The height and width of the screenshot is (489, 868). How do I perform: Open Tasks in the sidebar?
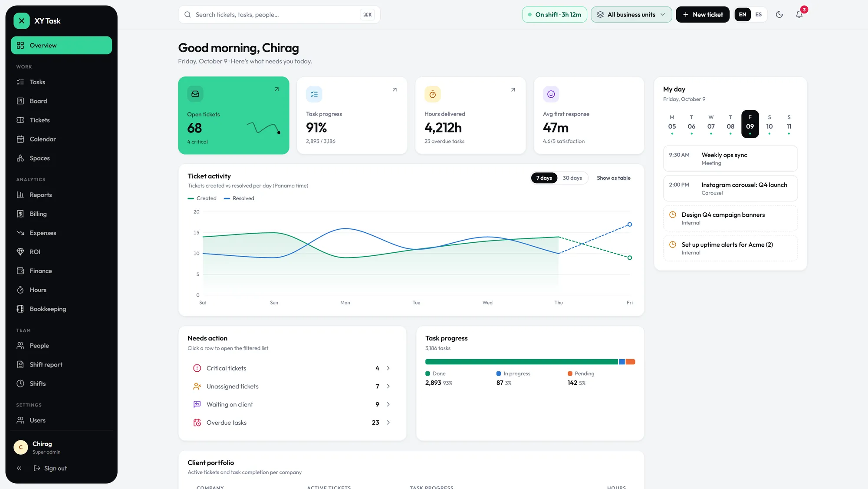(x=61, y=82)
